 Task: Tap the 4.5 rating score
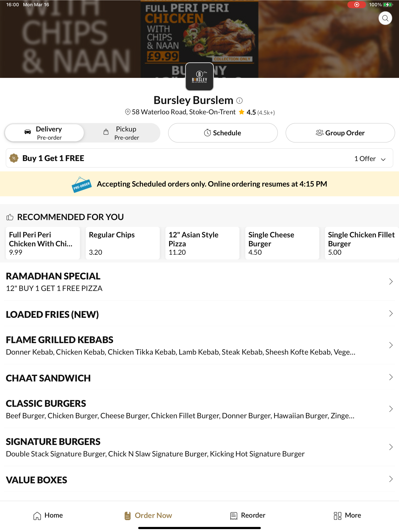251,112
